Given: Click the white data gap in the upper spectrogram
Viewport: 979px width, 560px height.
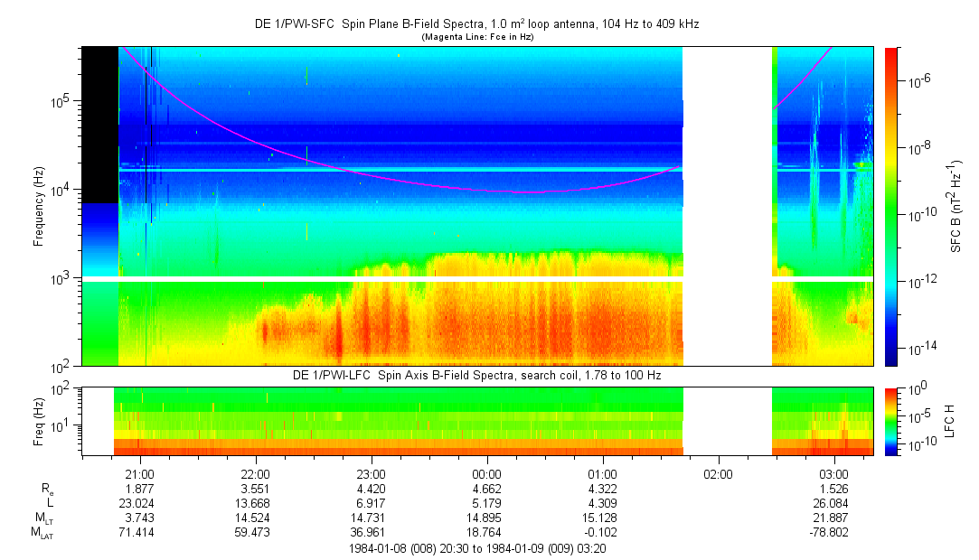Looking at the screenshot, I should click(728, 207).
